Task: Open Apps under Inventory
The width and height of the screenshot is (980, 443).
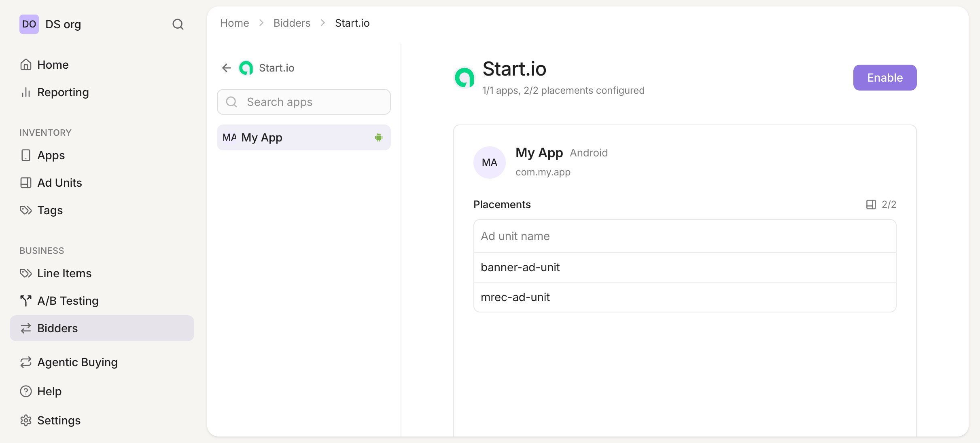Action: coord(102,155)
